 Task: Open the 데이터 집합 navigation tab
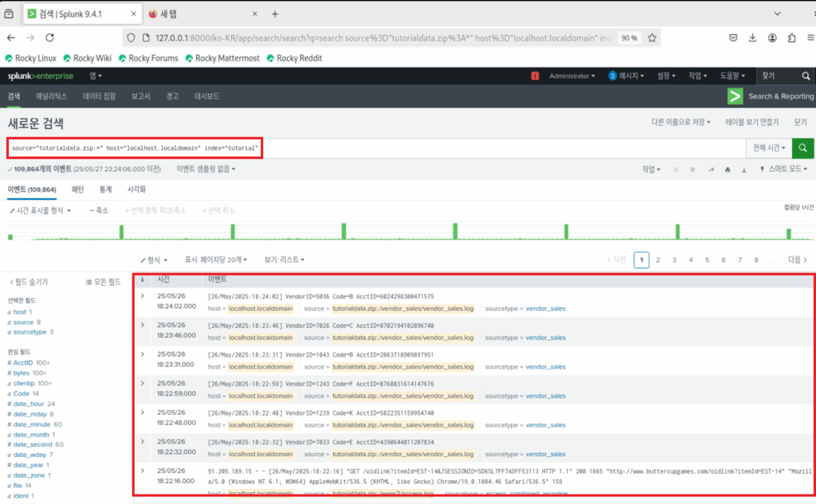click(99, 96)
